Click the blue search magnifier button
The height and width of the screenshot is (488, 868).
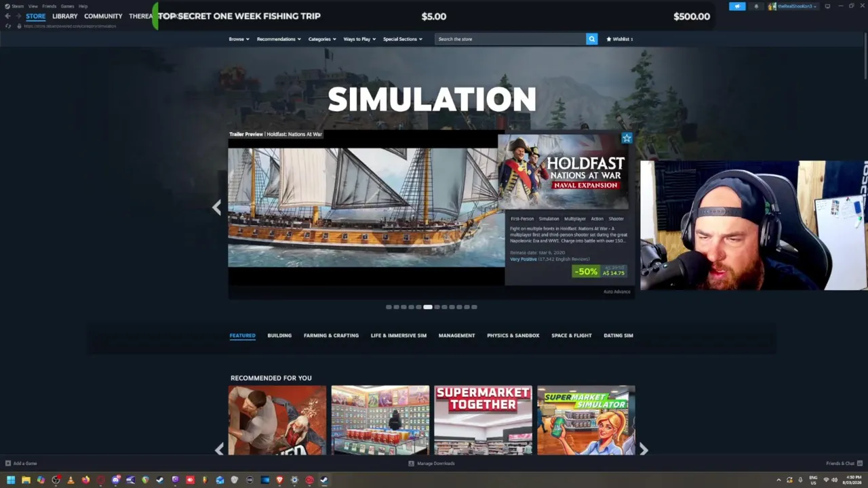(x=591, y=39)
